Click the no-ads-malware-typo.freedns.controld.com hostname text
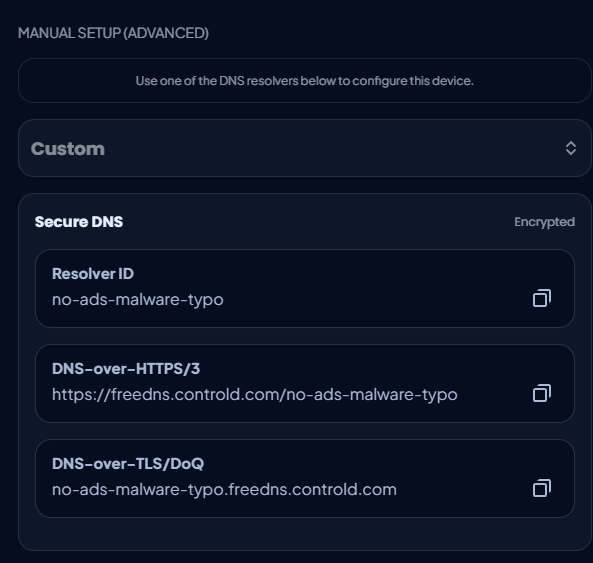593x563 pixels. point(224,489)
